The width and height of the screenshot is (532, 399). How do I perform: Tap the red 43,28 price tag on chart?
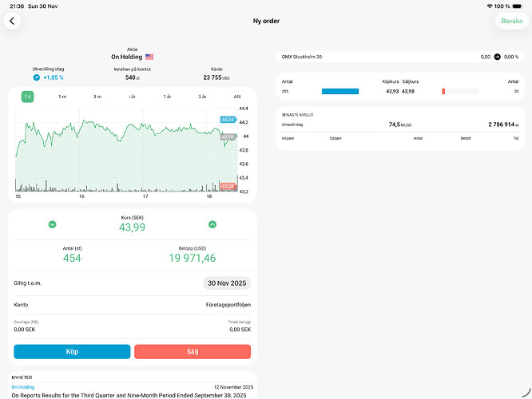(228, 186)
